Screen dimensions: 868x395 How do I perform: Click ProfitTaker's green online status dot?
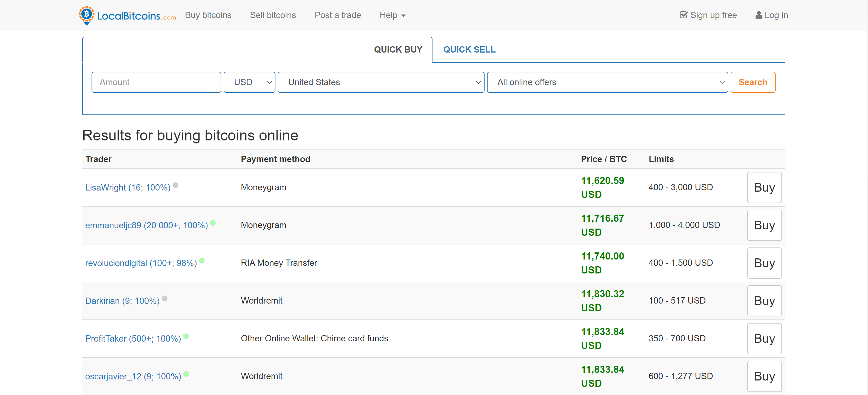pos(186,336)
